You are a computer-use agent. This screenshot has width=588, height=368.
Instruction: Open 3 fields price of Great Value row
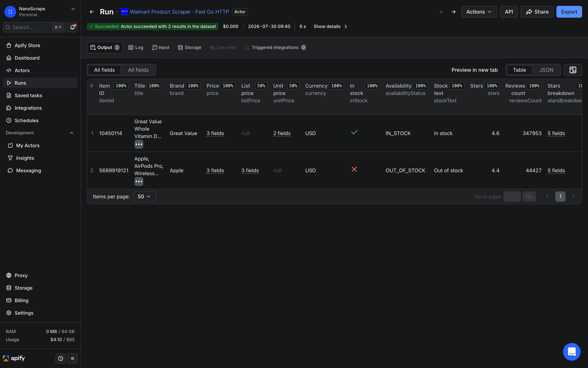point(215,133)
